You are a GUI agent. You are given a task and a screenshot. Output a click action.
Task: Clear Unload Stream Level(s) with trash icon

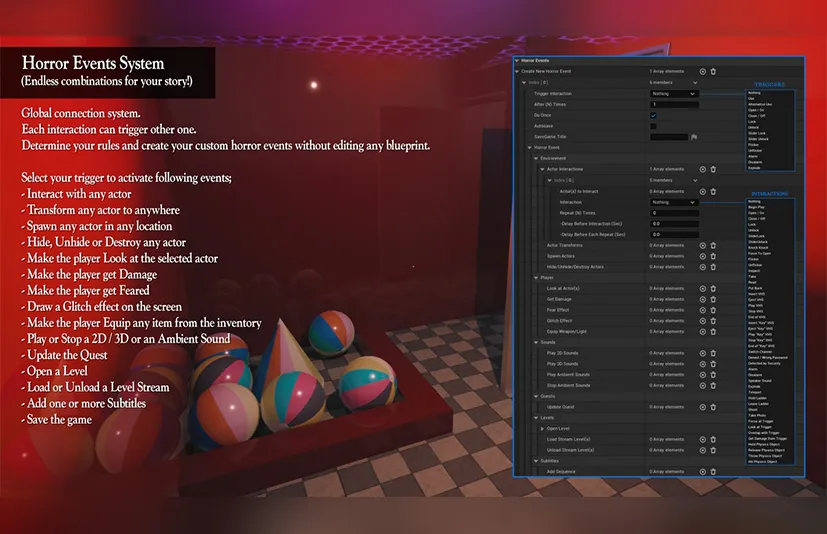(713, 450)
